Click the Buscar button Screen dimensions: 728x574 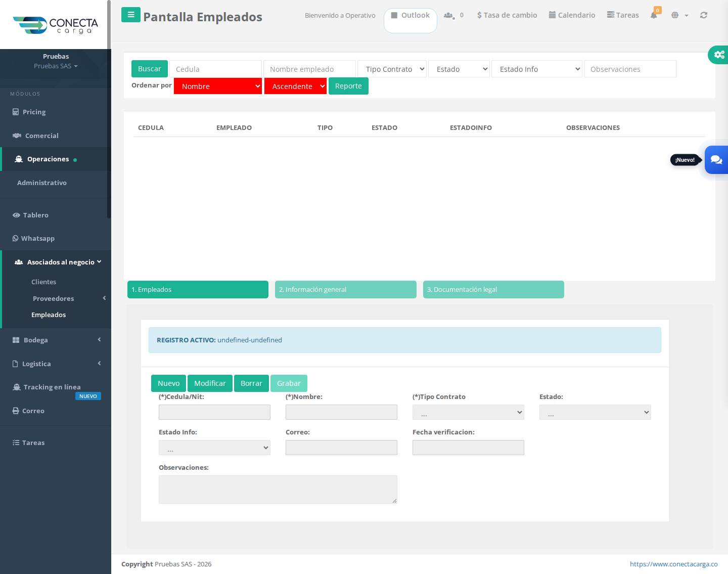point(150,69)
